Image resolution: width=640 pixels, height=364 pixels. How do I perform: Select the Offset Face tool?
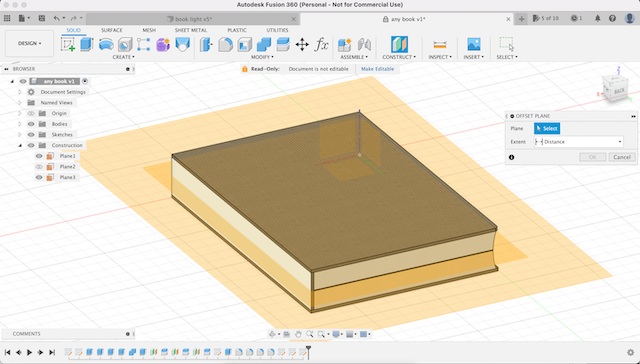click(283, 44)
